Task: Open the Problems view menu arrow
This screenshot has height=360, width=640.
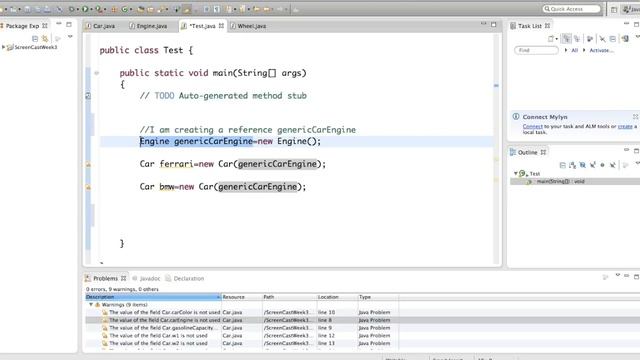Action: 618,276
